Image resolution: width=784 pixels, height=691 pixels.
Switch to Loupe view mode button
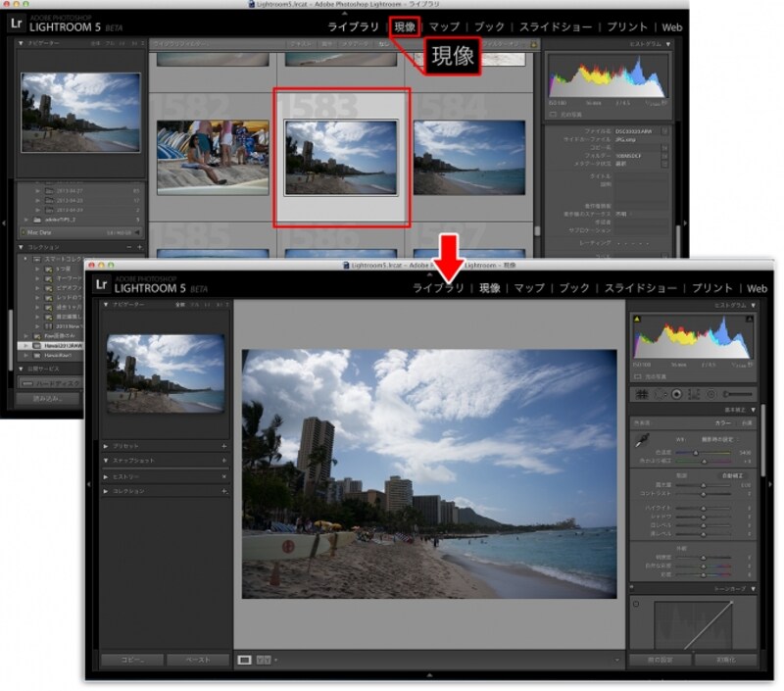point(245,660)
